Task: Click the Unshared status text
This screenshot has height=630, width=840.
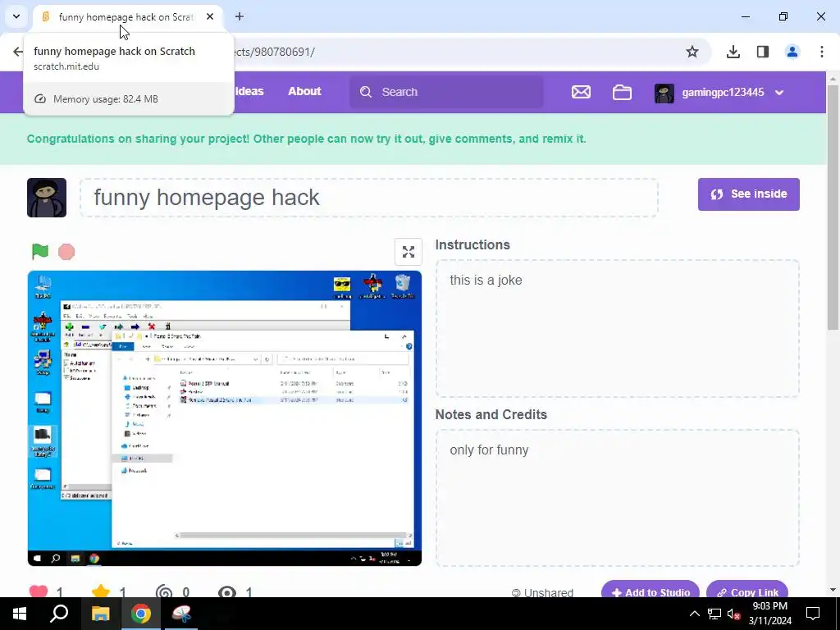Action: pyautogui.click(x=549, y=592)
